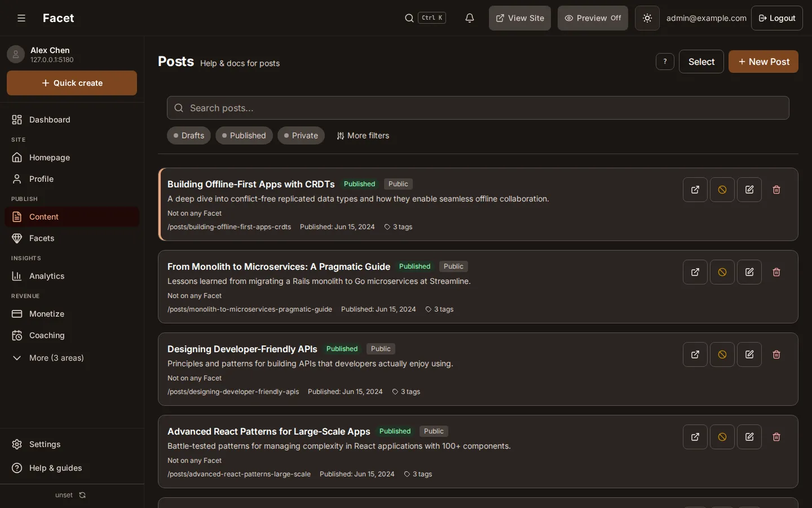Click the refresh icon next to unset

pos(82,495)
